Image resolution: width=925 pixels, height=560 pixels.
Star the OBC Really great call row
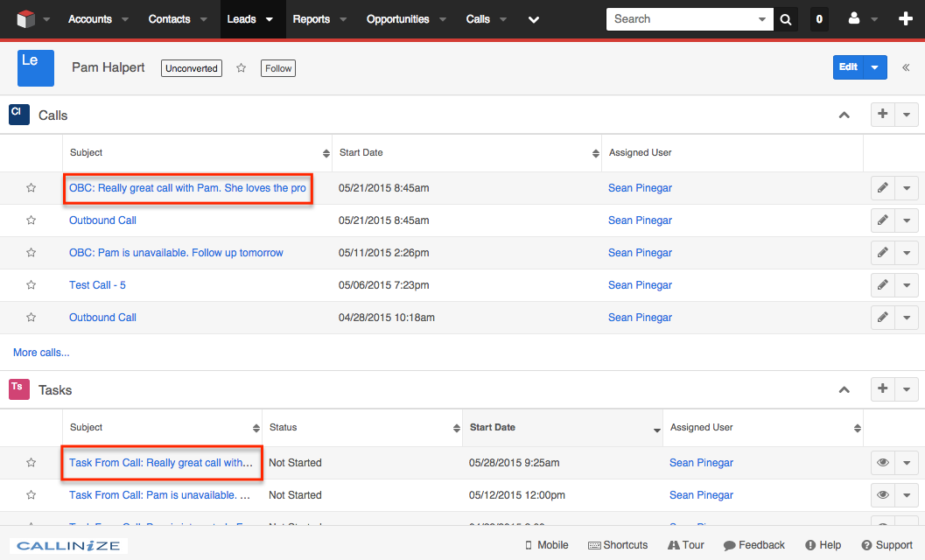tap(31, 187)
